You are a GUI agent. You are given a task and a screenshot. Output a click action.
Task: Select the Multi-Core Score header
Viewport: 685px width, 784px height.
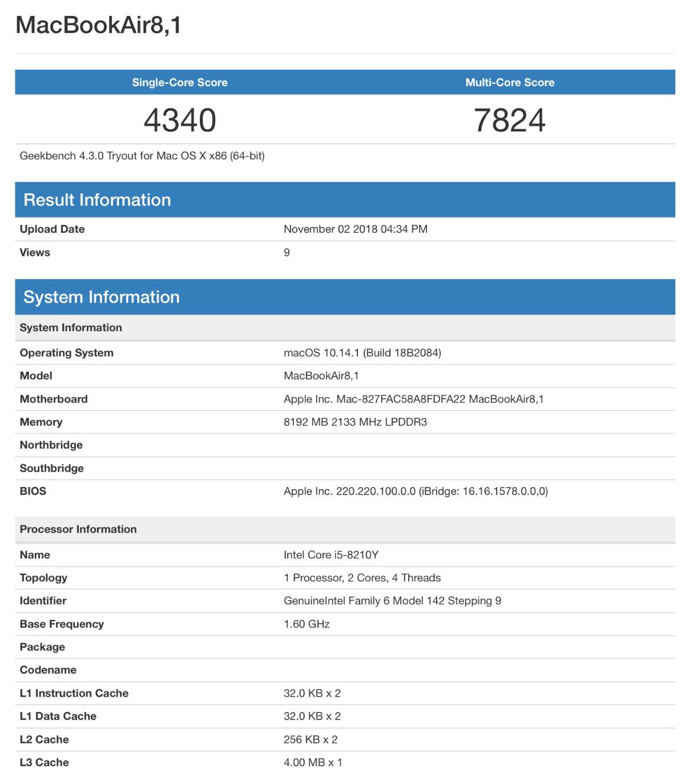click(510, 82)
